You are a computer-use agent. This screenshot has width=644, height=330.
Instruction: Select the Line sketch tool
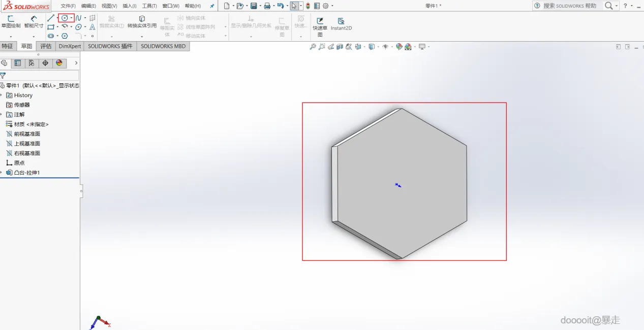pyautogui.click(x=51, y=18)
